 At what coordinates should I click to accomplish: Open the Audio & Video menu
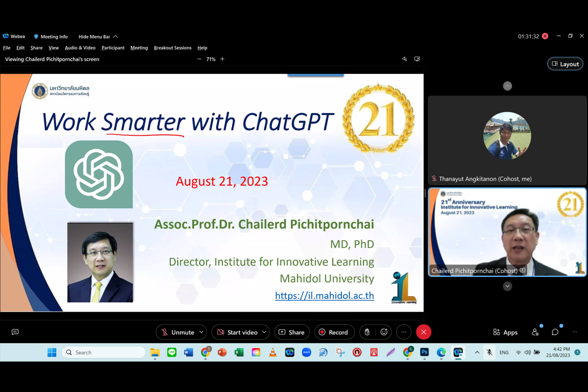80,48
